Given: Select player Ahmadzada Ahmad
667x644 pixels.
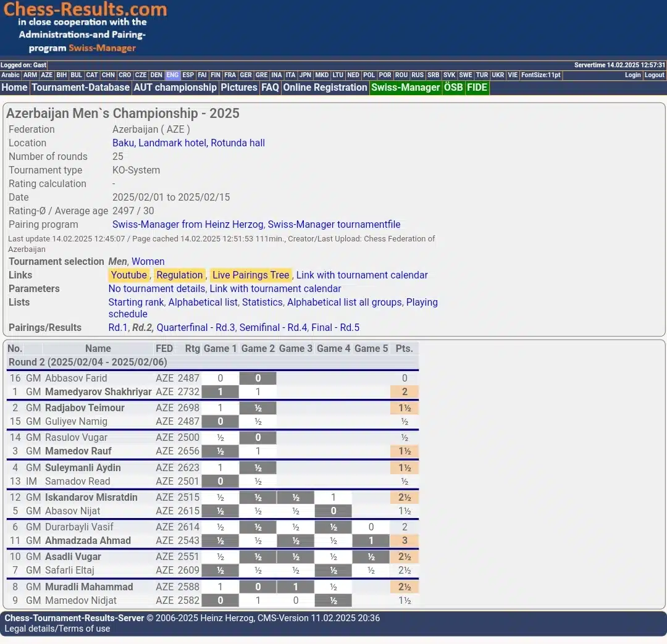Looking at the screenshot, I should [x=88, y=541].
